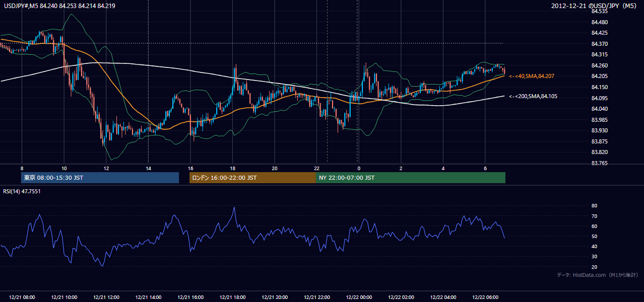Image resolution: width=644 pixels, height=302 pixels.
Task: Click the 12/21 08:00 time axis label
Action: tap(22, 297)
